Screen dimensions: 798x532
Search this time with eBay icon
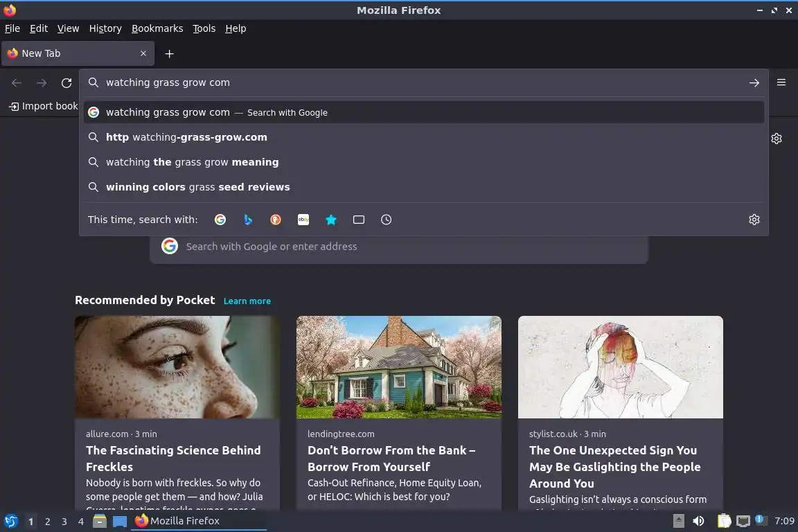pos(303,220)
